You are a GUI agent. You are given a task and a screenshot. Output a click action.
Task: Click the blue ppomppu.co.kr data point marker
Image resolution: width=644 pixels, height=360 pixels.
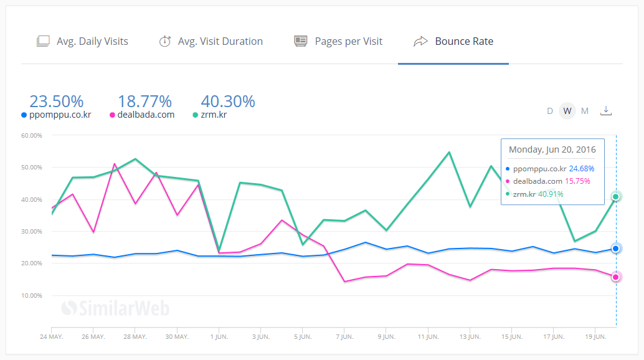pyautogui.click(x=616, y=249)
